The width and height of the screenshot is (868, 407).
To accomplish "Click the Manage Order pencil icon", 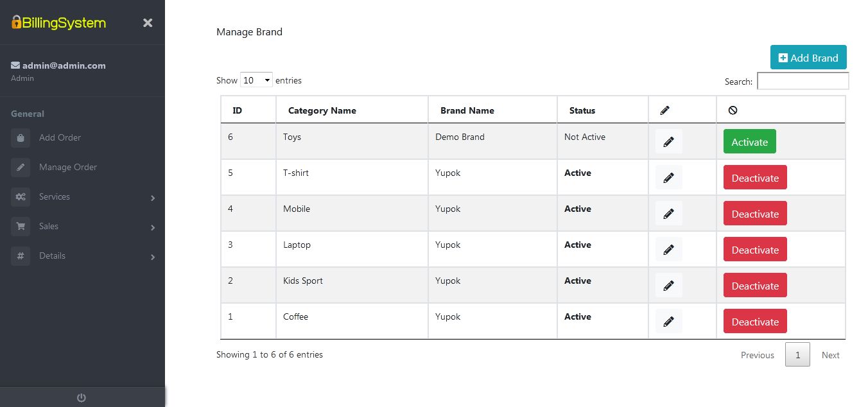I will 19,167.
